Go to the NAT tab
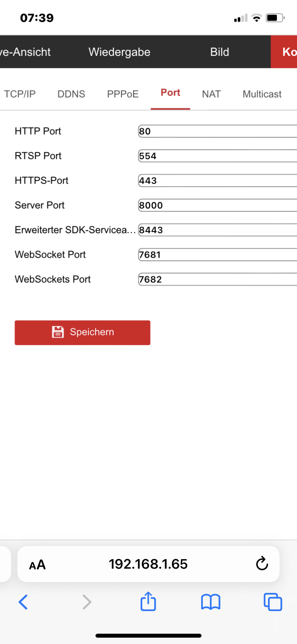The width and height of the screenshot is (297, 644). (211, 94)
